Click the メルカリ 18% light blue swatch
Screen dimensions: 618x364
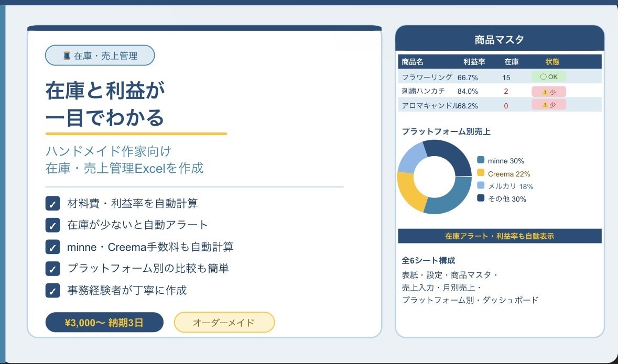coord(481,185)
